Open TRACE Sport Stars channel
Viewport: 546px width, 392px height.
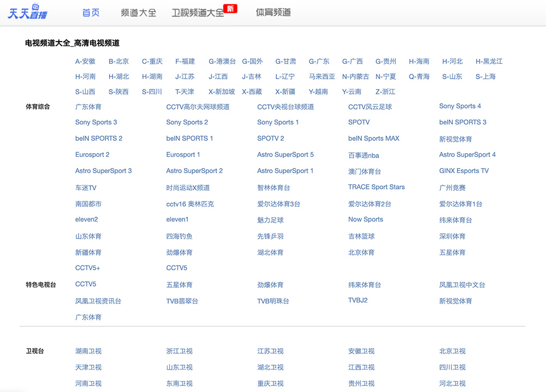376,187
